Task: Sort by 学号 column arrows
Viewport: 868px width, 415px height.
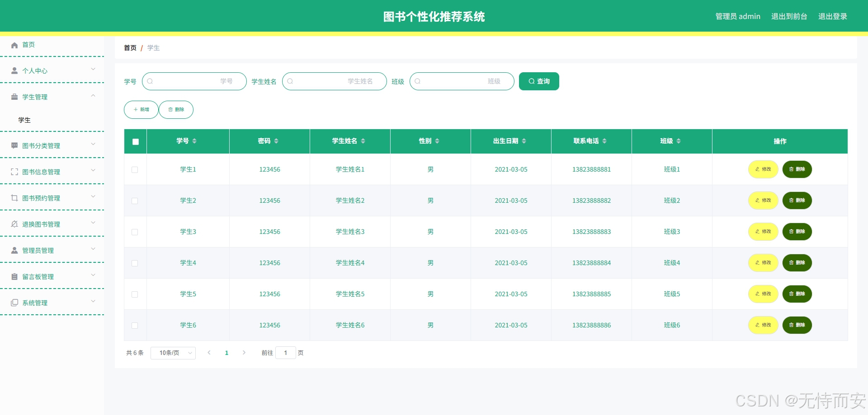Action: coord(194,141)
